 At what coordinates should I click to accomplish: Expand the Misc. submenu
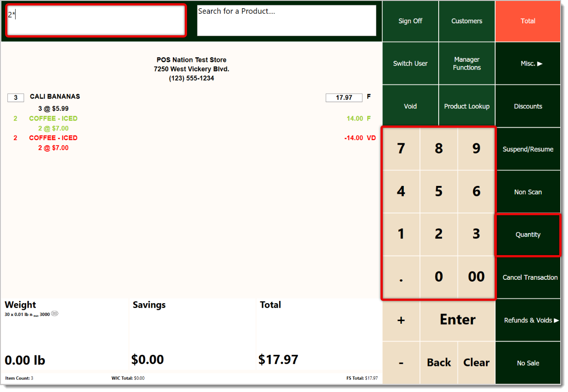[x=528, y=64]
